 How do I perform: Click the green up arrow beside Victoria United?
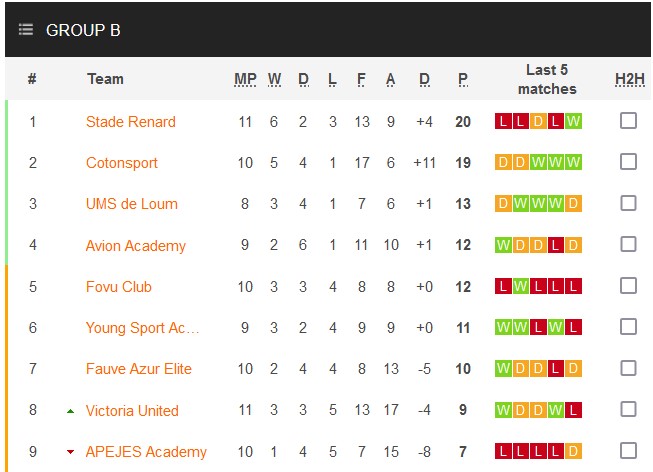coord(70,411)
